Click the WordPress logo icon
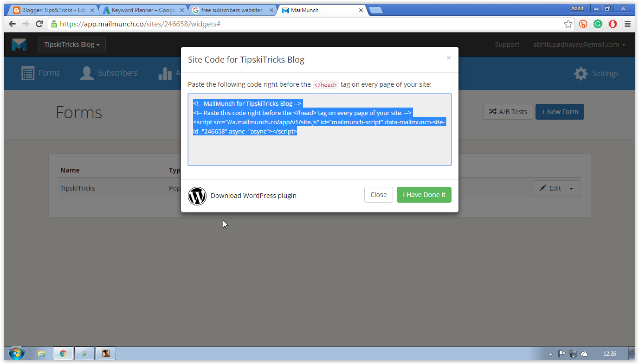The height and width of the screenshot is (364, 639). (197, 196)
